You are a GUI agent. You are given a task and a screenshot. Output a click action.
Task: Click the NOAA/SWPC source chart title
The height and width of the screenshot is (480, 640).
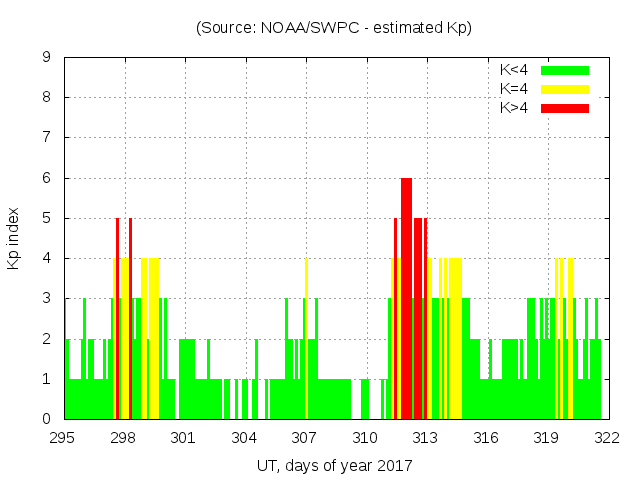pos(334,28)
